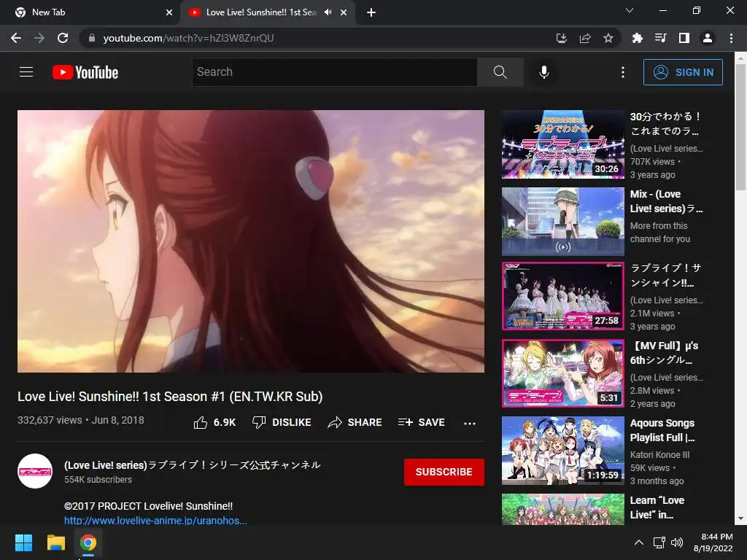Image resolution: width=747 pixels, height=560 pixels.
Task: Go forward with the arrow button
Action: (39, 38)
